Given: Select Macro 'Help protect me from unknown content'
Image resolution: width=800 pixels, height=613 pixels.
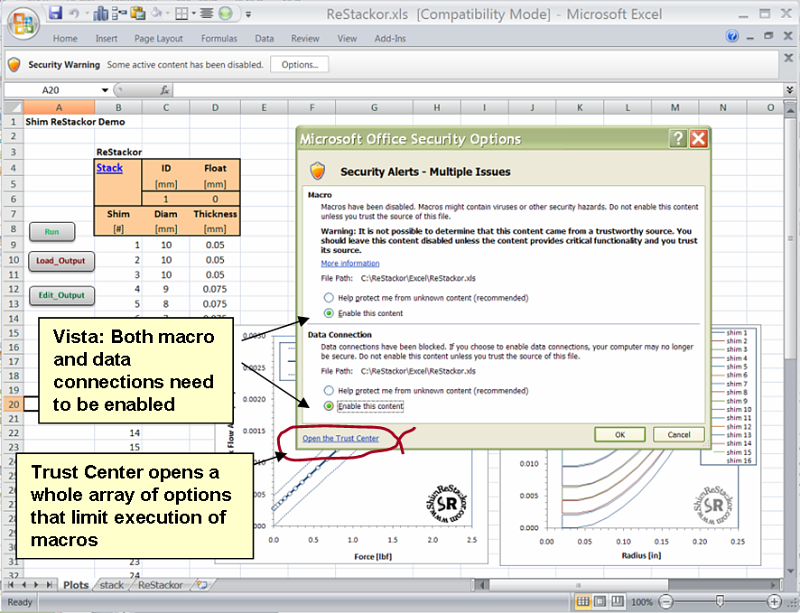Looking at the screenshot, I should tap(329, 298).
